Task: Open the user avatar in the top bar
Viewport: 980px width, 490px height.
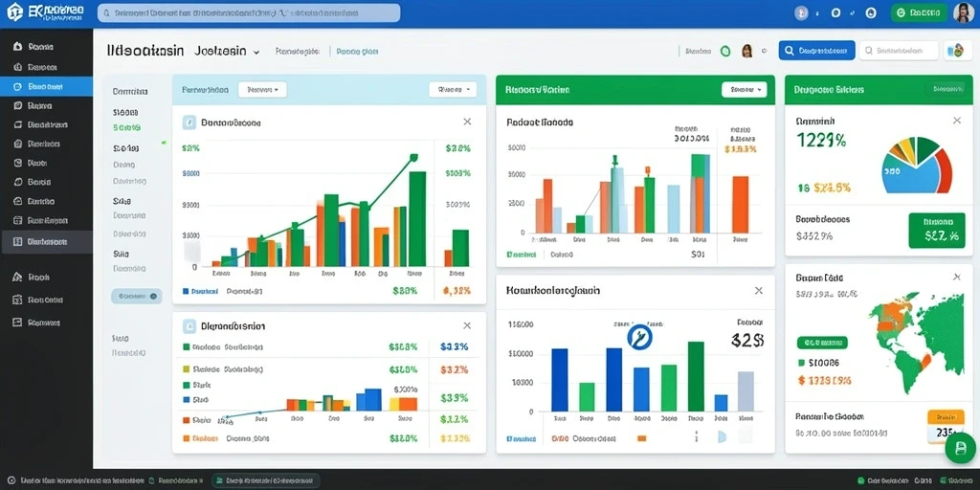Action: tap(964, 11)
